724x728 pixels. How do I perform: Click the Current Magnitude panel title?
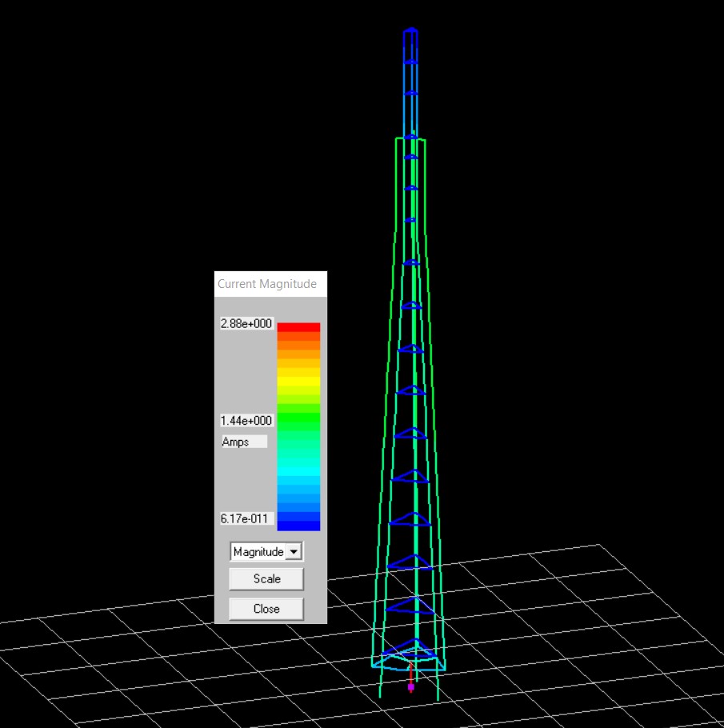[x=267, y=284]
